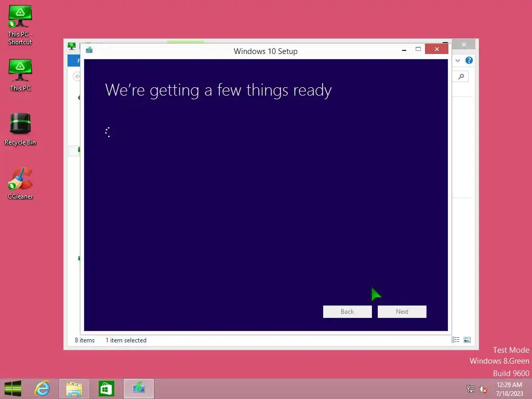Screen dimensions: 532x399
Task: Click the '8 items' status bar text
Action: (x=85, y=340)
